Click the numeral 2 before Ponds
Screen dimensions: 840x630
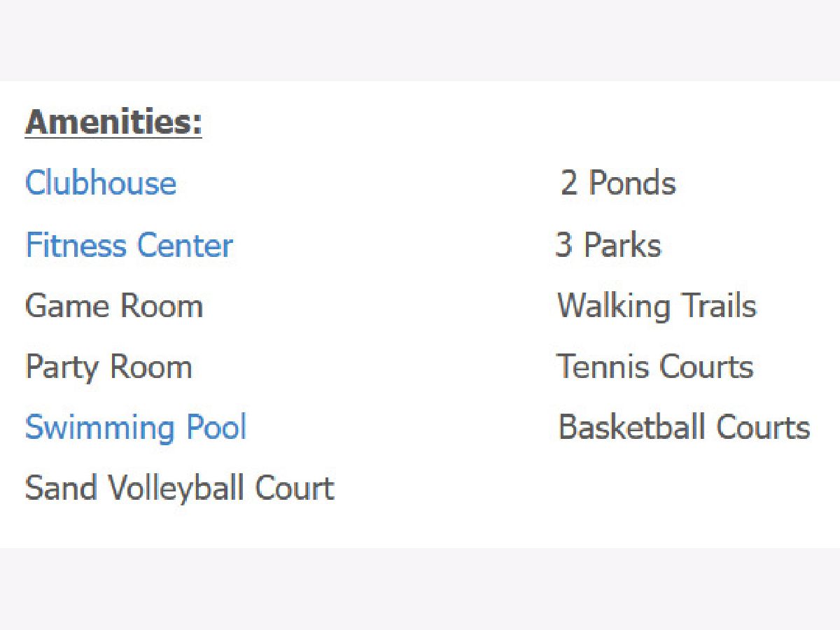click(x=568, y=183)
